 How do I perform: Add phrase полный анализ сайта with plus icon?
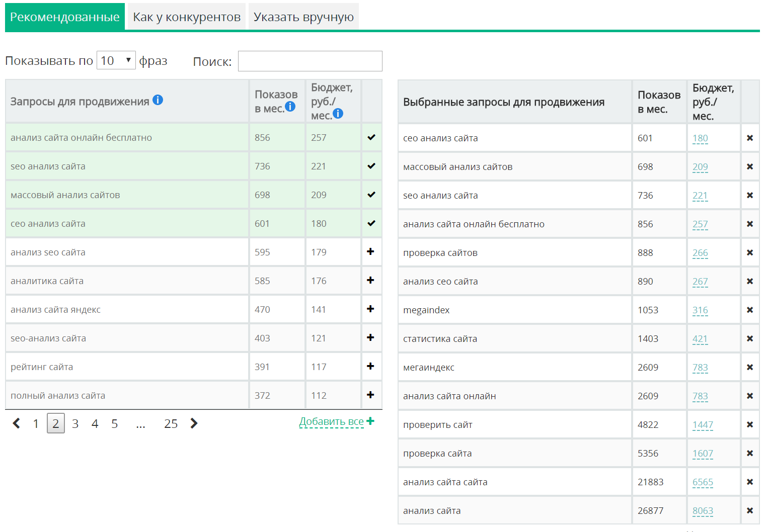pyautogui.click(x=370, y=395)
